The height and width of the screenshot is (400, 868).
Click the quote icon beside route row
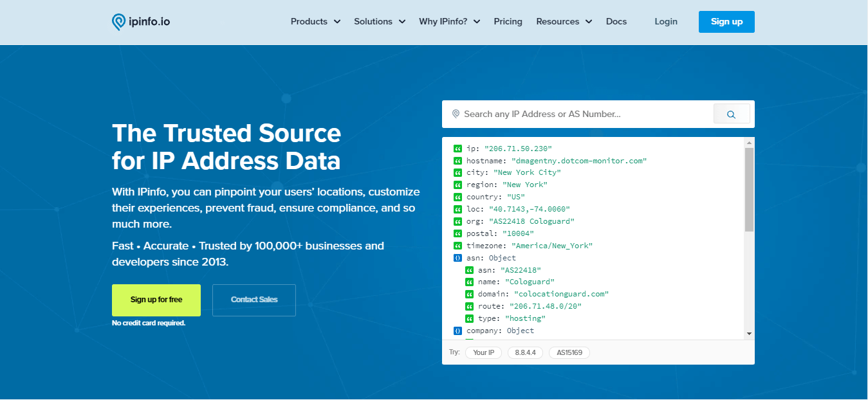coord(469,307)
